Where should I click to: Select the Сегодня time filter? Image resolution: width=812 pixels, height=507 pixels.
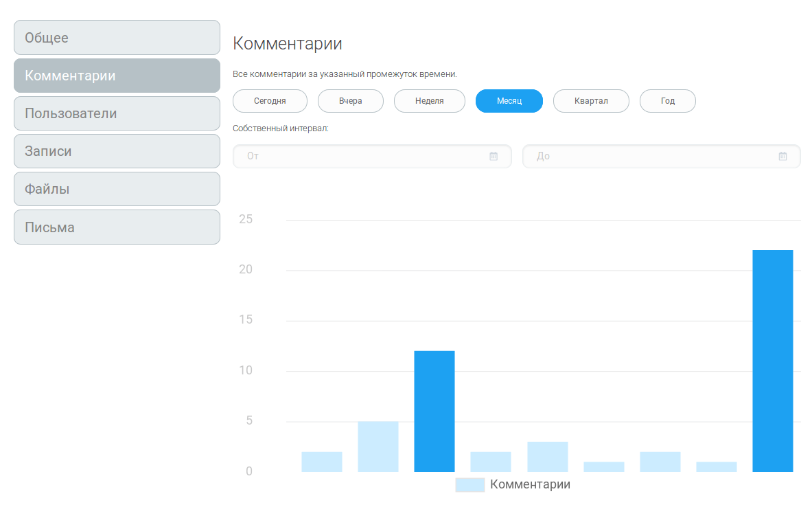[270, 100]
